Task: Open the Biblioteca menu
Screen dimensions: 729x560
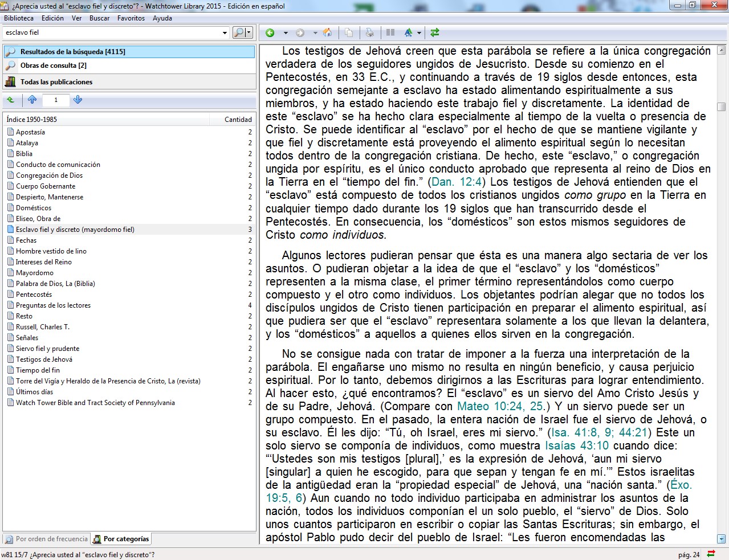Action: [x=19, y=18]
